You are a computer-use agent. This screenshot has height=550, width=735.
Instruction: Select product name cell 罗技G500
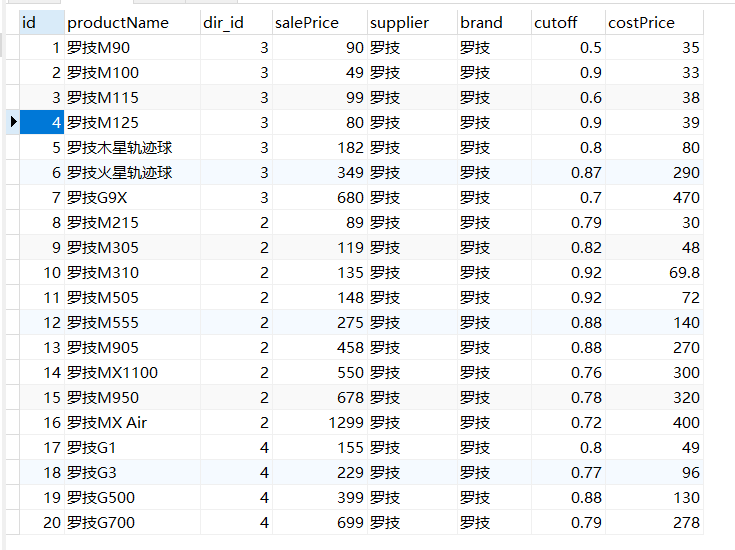click(132, 497)
